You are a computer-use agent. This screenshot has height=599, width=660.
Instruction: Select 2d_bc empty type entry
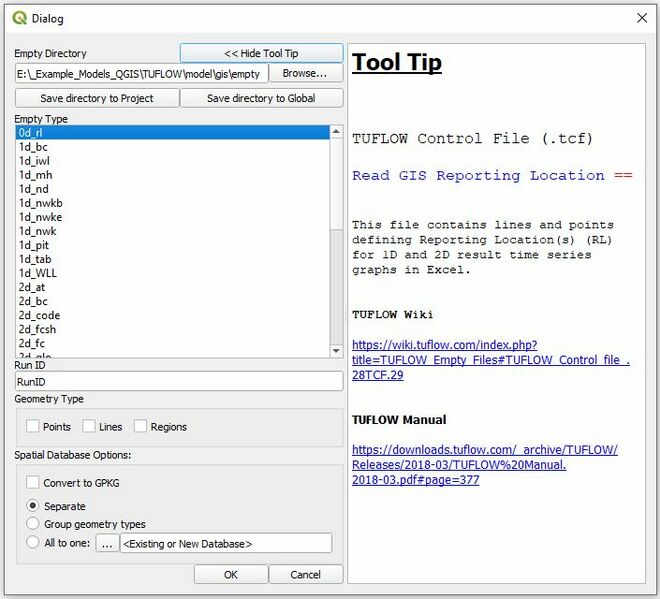33,301
